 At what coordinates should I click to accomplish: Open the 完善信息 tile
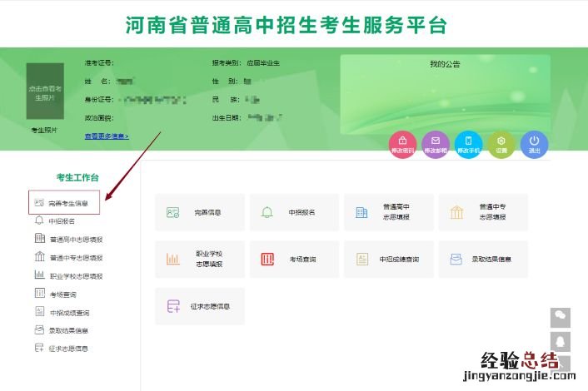[x=200, y=212]
